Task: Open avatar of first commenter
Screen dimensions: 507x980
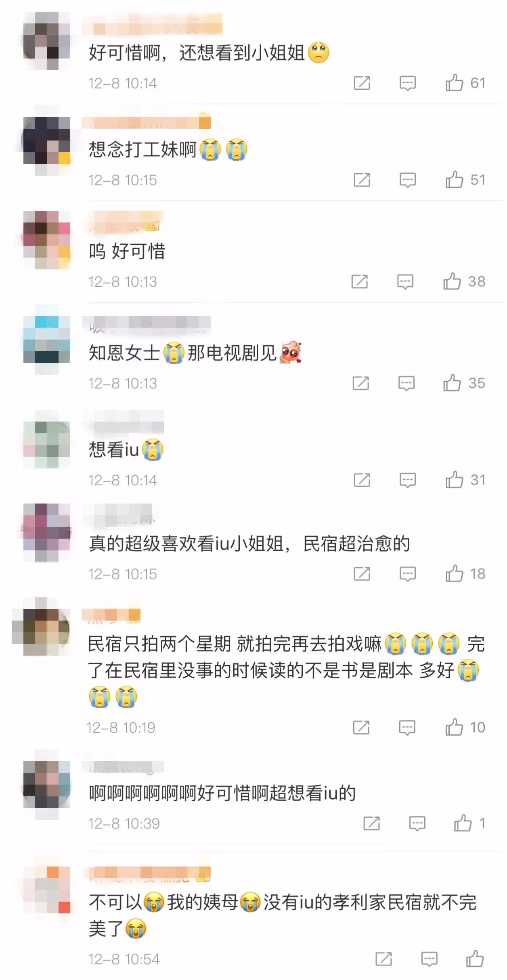Action: point(47,40)
